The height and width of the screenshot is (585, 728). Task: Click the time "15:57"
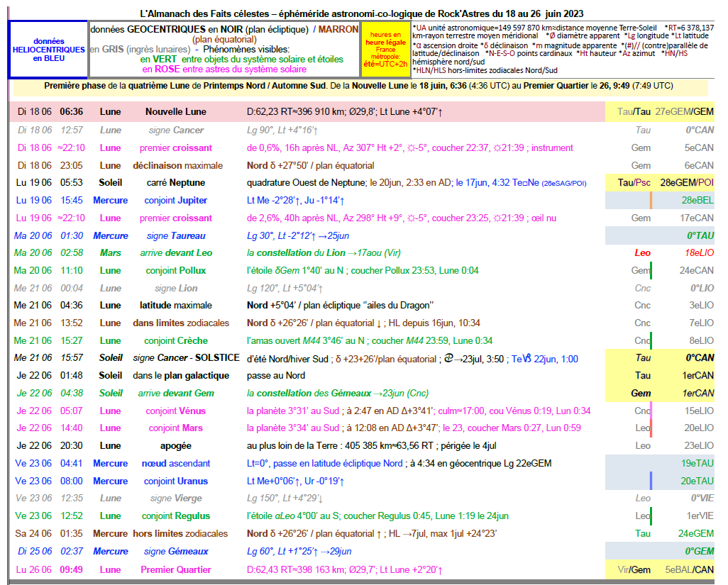click(72, 357)
